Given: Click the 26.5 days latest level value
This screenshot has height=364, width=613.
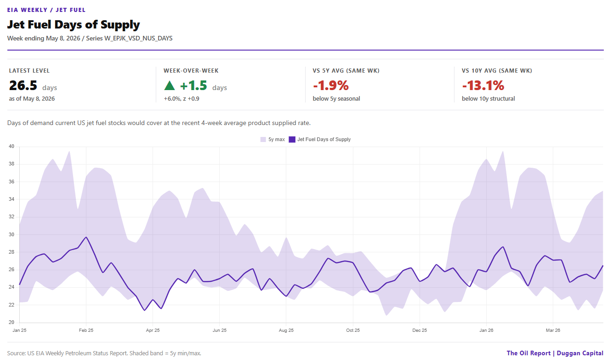Looking at the screenshot, I should point(33,86).
